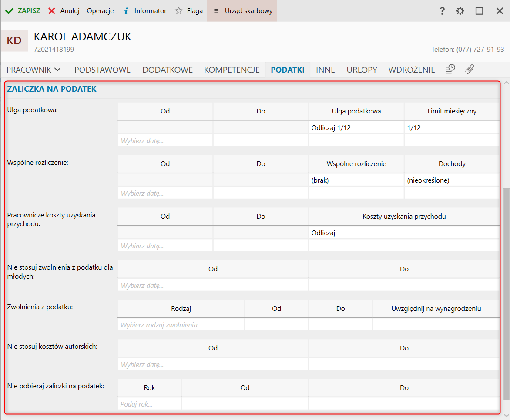
Task: Click the red Anuluj cancel X icon
Action: (52, 11)
